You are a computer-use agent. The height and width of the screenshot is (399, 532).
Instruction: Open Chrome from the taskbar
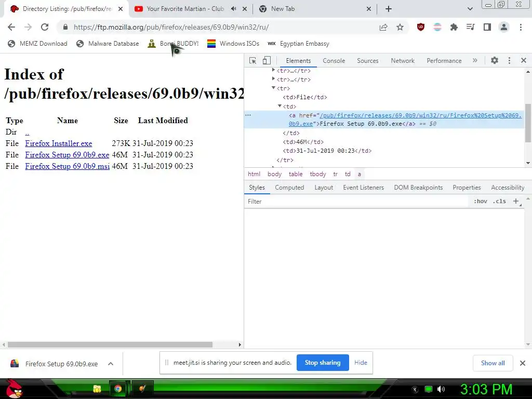click(118, 389)
